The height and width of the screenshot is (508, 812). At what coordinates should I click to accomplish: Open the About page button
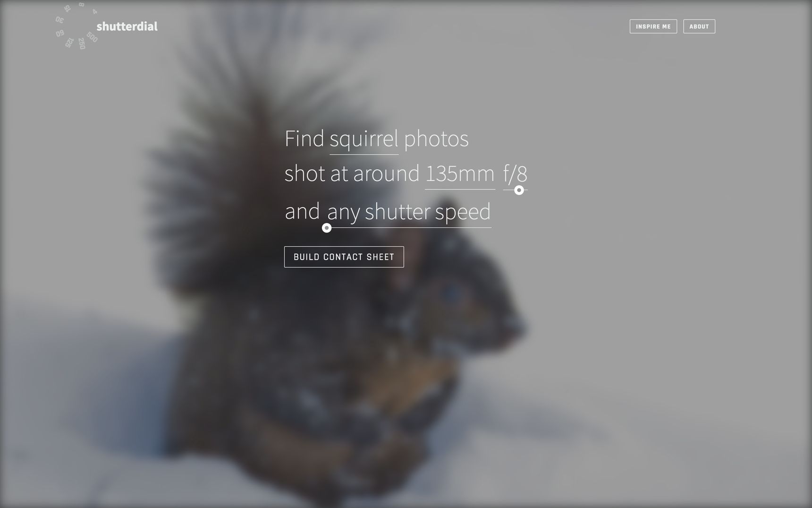tap(699, 26)
